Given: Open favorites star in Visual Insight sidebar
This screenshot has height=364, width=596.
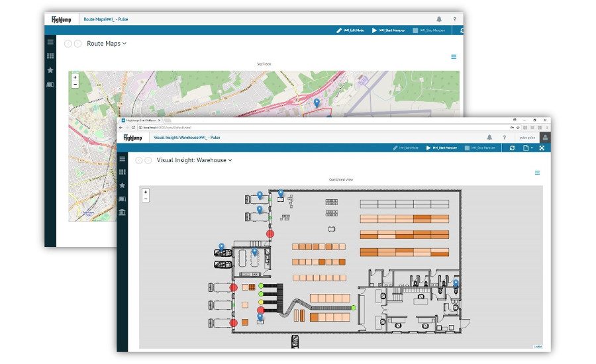Looking at the screenshot, I should pos(122,185).
